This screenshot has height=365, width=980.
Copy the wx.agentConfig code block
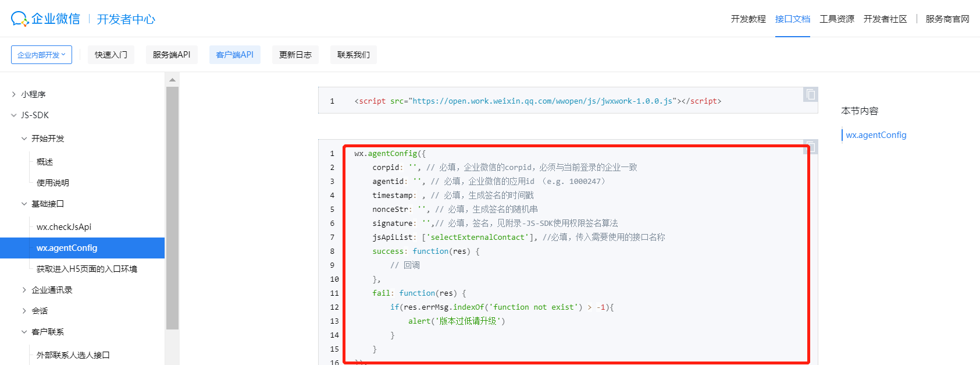[811, 147]
